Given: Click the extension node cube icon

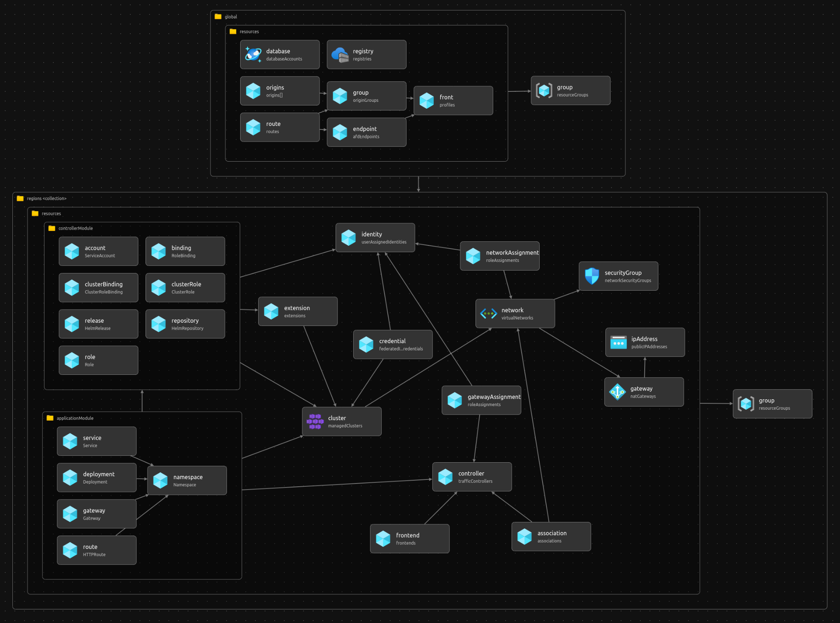Looking at the screenshot, I should [271, 311].
